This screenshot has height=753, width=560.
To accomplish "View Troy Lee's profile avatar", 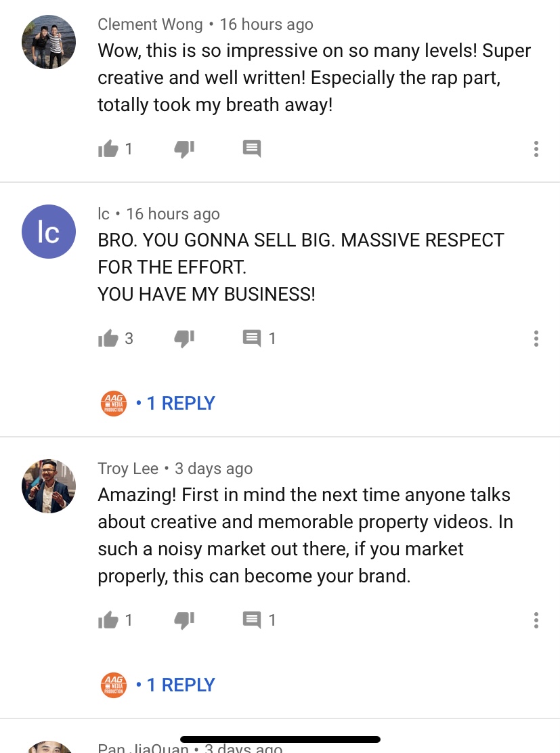I will (x=49, y=486).
